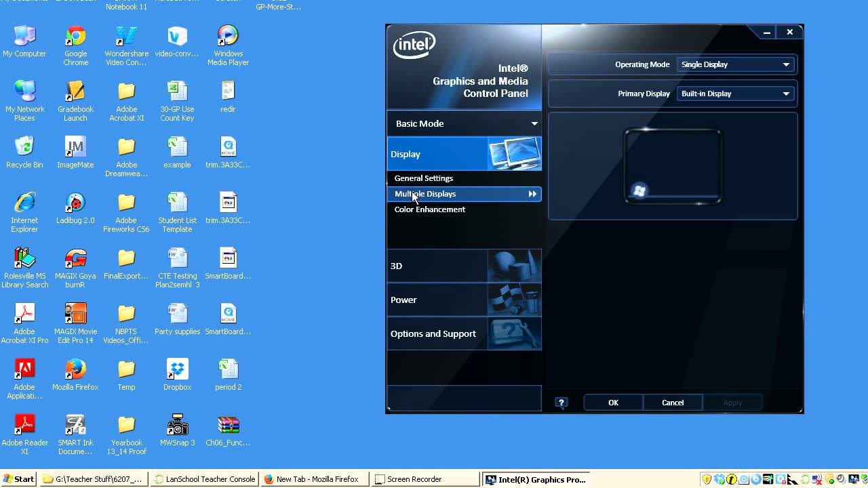The height and width of the screenshot is (488, 868).
Task: Click the Intel logo
Action: click(x=414, y=45)
